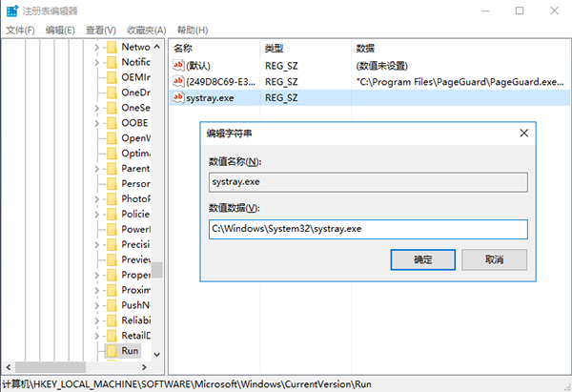Click the string icon of systray.exe value
The image size is (572, 392).
[178, 97]
